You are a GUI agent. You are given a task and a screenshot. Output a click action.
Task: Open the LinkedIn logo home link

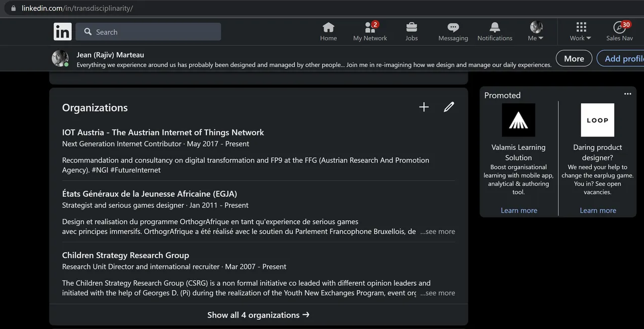[x=63, y=32]
